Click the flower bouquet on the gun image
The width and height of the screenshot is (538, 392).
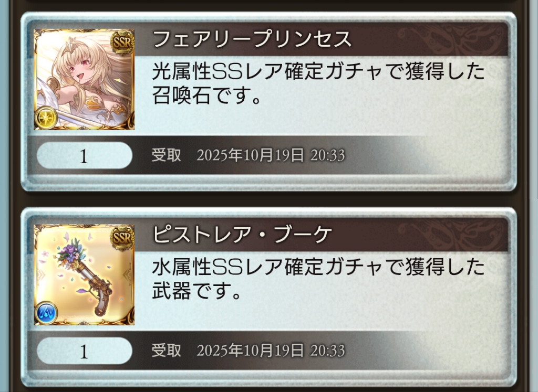[x=70, y=253]
